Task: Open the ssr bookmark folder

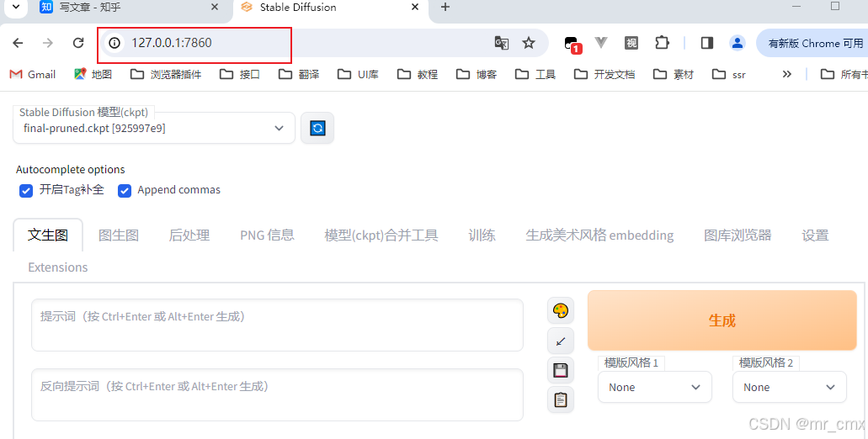Action: coord(729,74)
